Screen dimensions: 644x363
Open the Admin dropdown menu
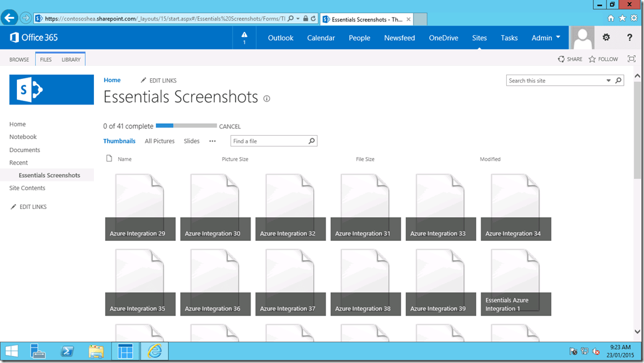[x=545, y=38]
